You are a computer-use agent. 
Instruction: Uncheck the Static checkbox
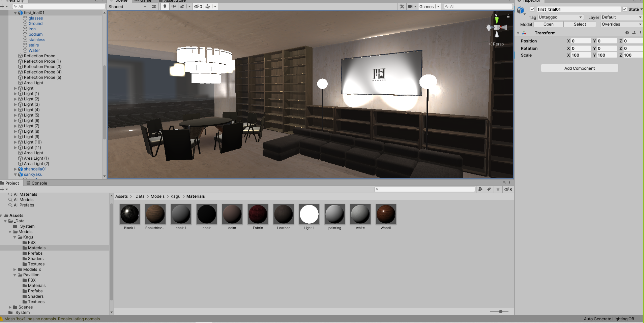625,9
